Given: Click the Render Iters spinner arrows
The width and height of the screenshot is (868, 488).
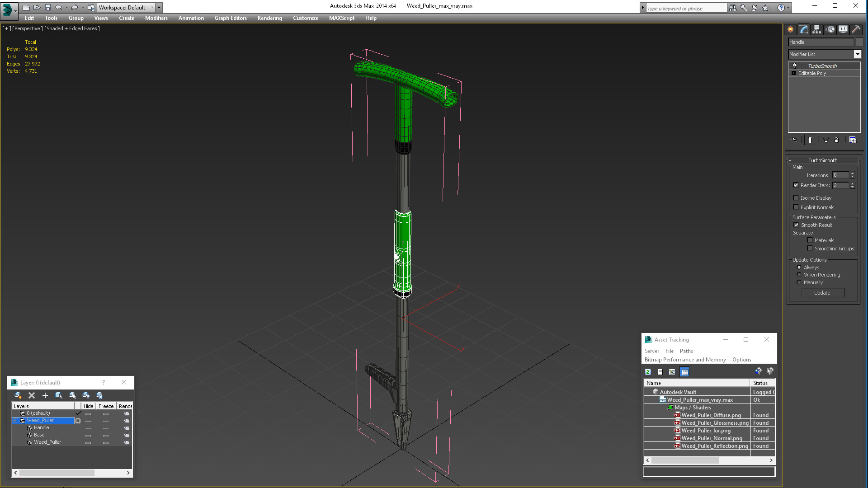Looking at the screenshot, I should (853, 185).
